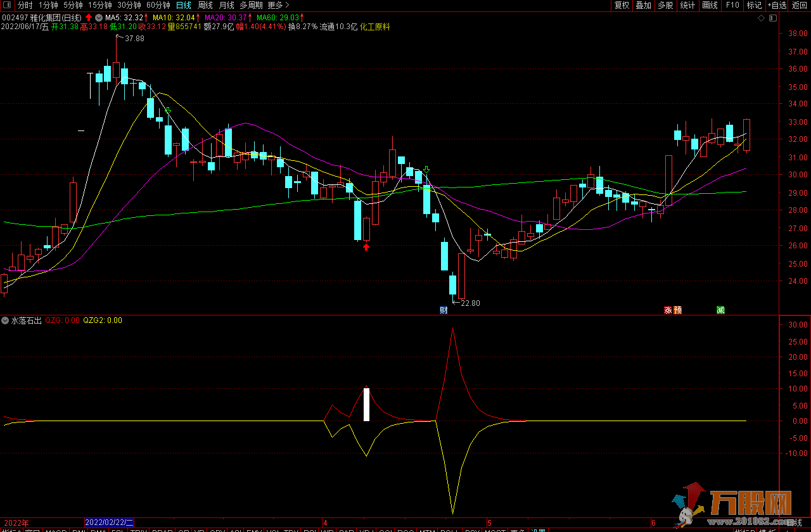Select the 日线 daily chart tab
Viewport: 811px width, 532px height.
[183, 5]
